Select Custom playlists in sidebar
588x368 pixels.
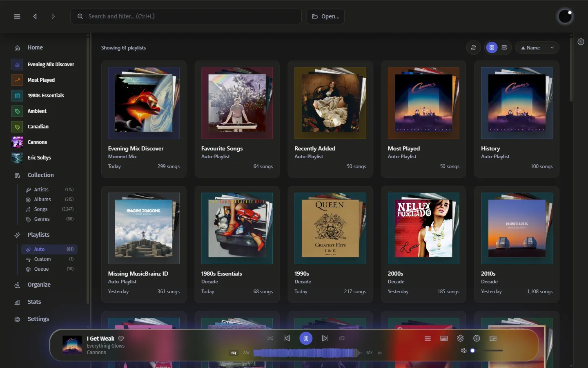(49, 259)
